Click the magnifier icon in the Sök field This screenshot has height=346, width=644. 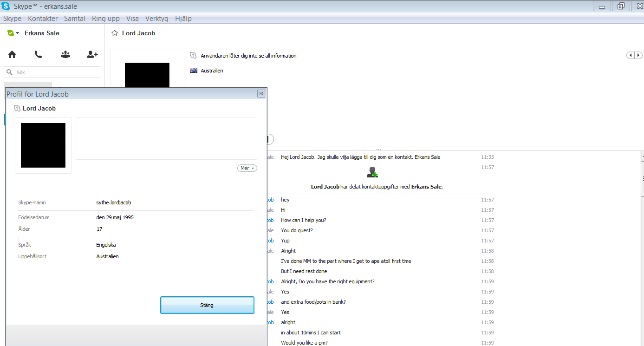[x=10, y=72]
